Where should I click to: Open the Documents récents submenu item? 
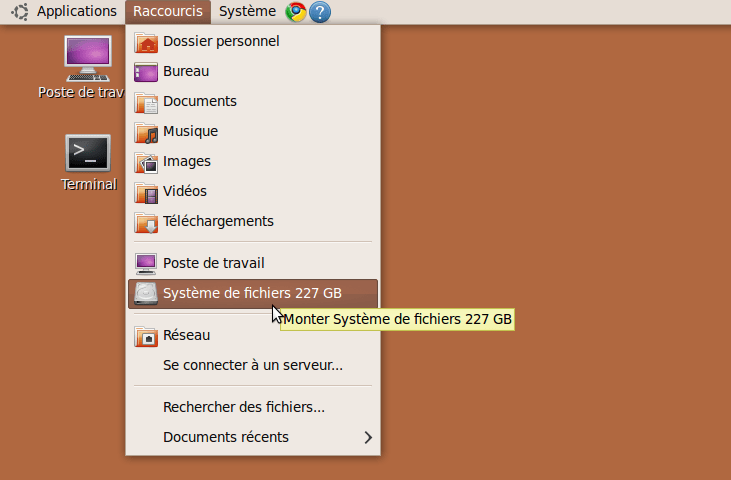253,438
